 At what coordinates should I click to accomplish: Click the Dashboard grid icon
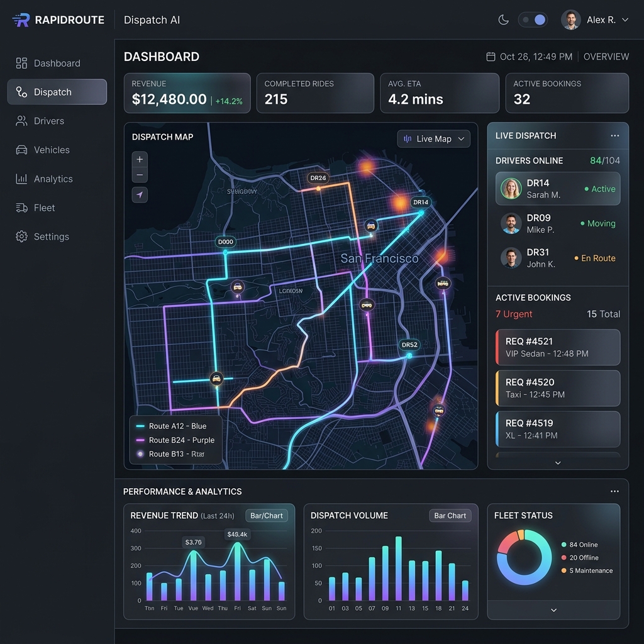pyautogui.click(x=21, y=64)
